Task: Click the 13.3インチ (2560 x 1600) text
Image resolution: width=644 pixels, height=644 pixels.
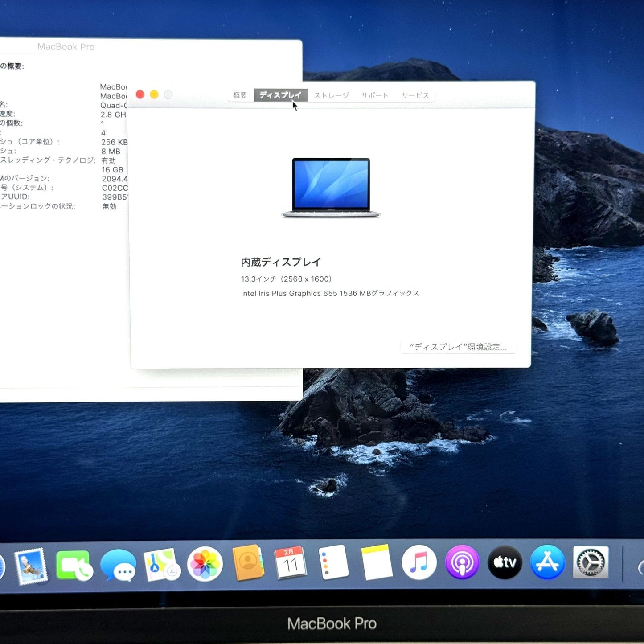Action: [287, 279]
